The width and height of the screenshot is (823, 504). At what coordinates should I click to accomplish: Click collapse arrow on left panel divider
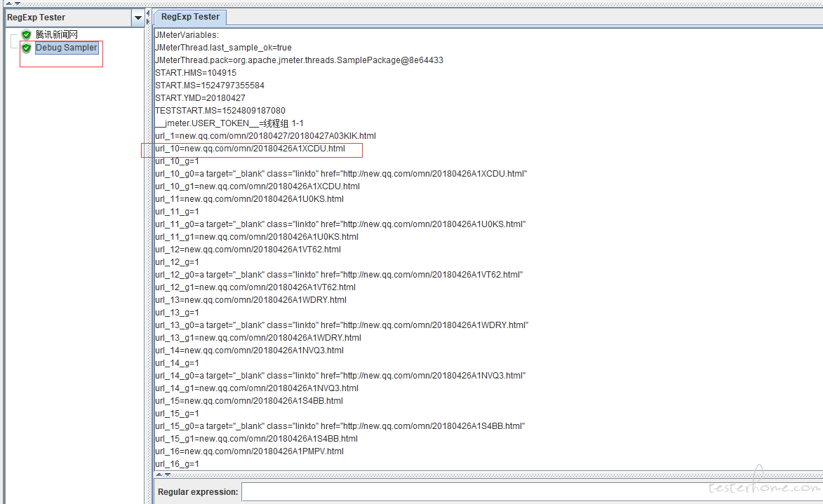pos(148,13)
